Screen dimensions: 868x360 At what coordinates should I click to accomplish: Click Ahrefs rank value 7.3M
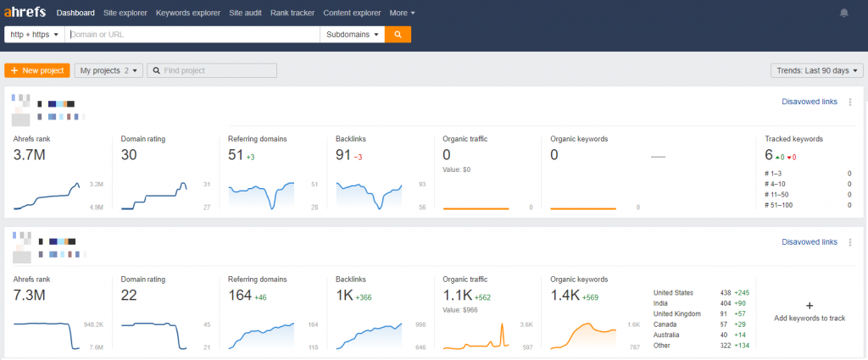click(x=30, y=296)
